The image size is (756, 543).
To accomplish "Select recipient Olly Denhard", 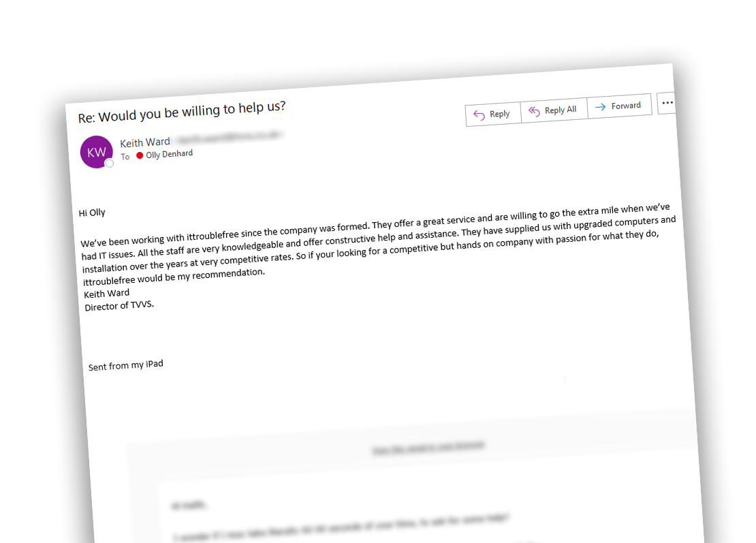I will point(169,154).
